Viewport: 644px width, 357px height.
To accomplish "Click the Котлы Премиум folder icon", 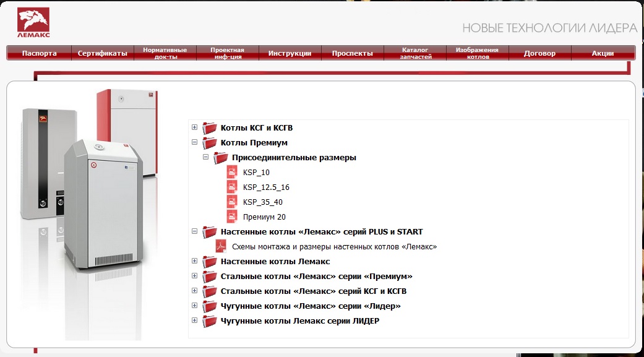I will pyautogui.click(x=210, y=142).
